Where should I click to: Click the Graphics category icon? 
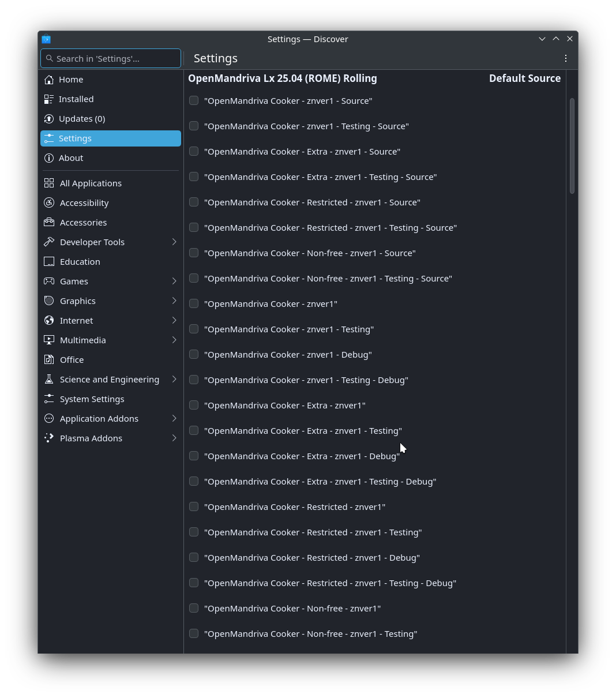point(49,301)
